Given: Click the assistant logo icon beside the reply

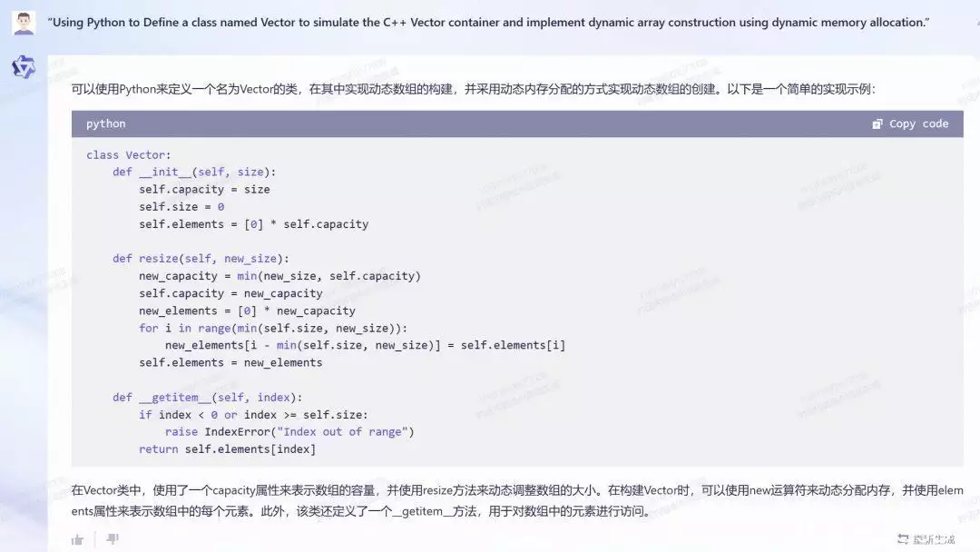Looking at the screenshot, I should (24, 67).
